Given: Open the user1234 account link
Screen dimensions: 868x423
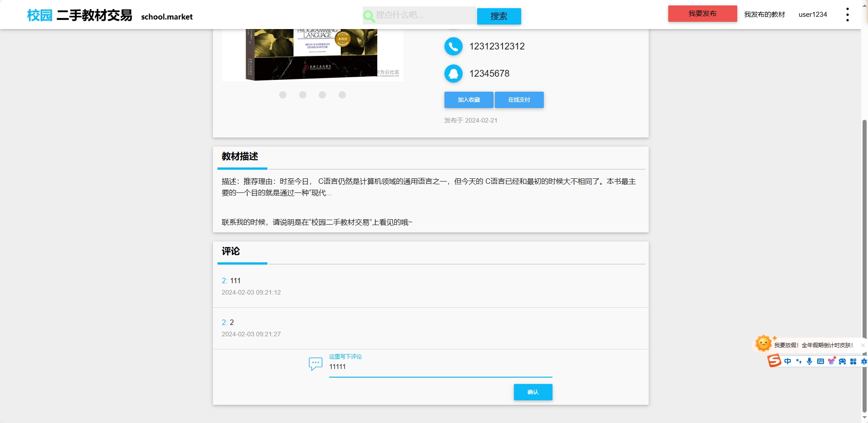Looking at the screenshot, I should coord(813,15).
